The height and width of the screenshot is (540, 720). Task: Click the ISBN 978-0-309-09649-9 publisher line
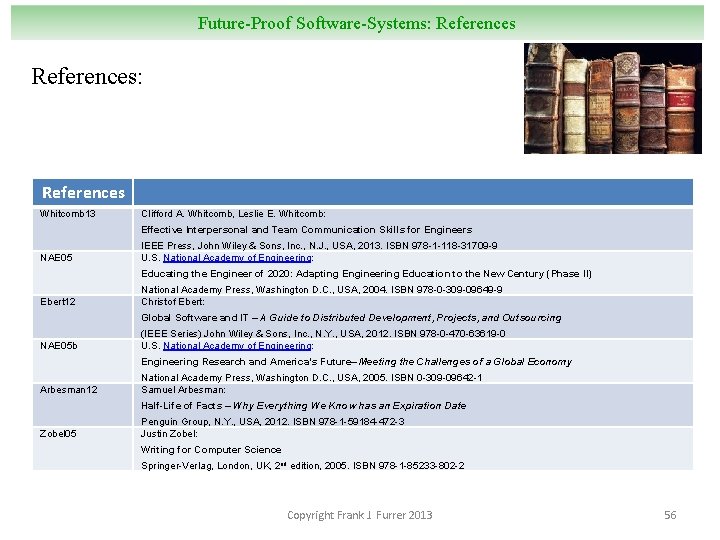[x=321, y=290]
